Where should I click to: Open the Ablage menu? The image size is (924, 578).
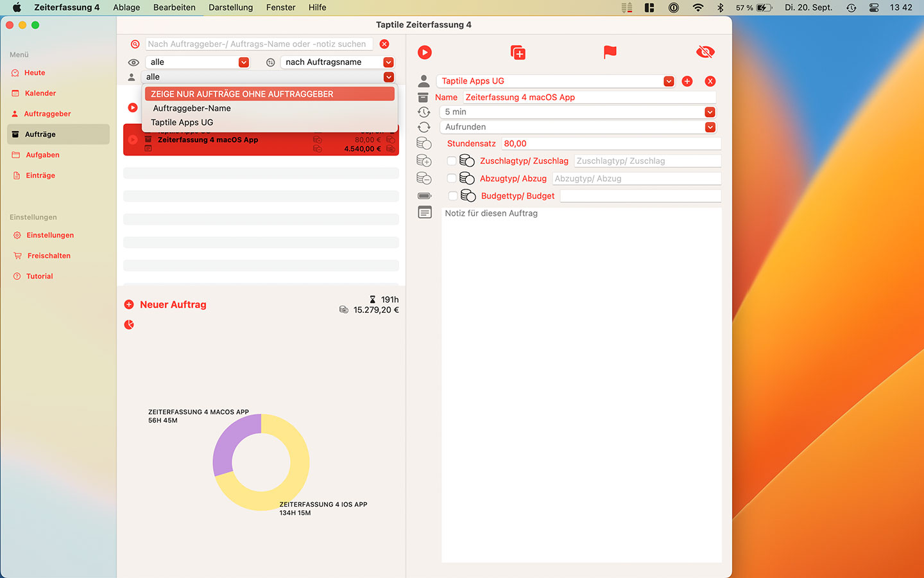click(126, 8)
